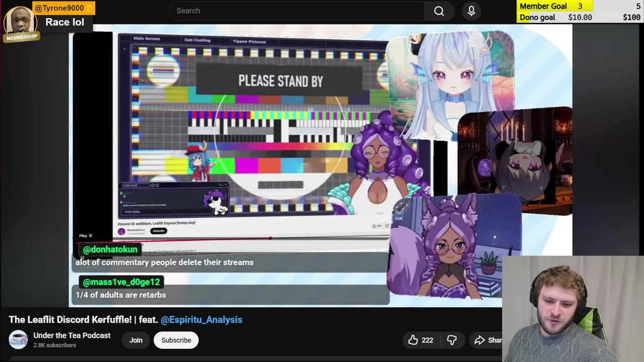Image resolution: width=644 pixels, height=362 pixels.
Task: Click the Play K tooltip label
Action: (86, 235)
